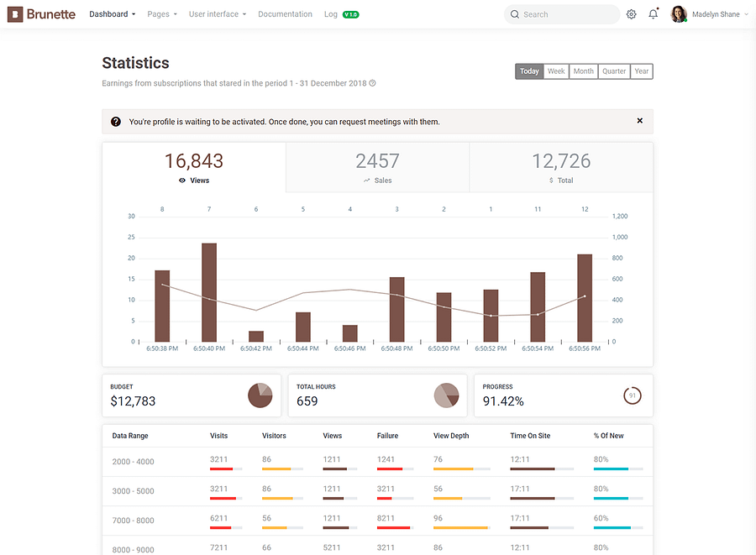Image resolution: width=756 pixels, height=555 pixels.
Task: Open the Madelyn Shane user menu
Action: pyautogui.click(x=709, y=14)
